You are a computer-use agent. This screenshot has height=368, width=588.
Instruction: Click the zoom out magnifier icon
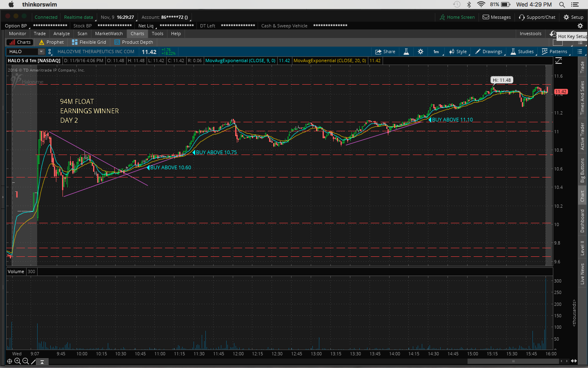(x=26, y=361)
